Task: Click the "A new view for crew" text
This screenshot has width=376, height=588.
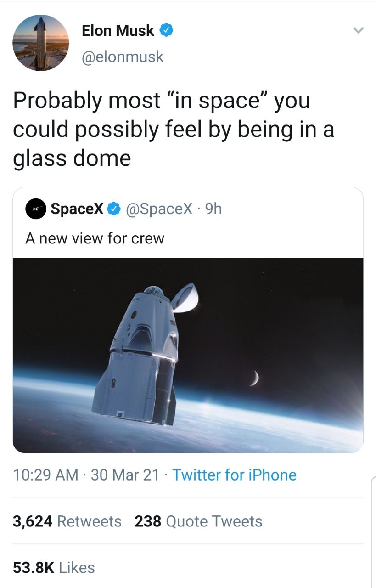Action: click(95, 238)
